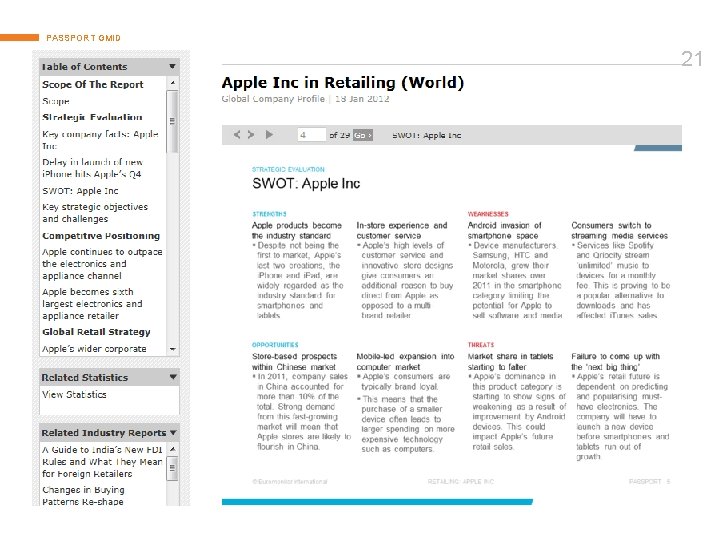Image resolution: width=720 pixels, height=540 pixels.
Task: Click the PASSPORT GMID logo text
Action: coord(83,38)
